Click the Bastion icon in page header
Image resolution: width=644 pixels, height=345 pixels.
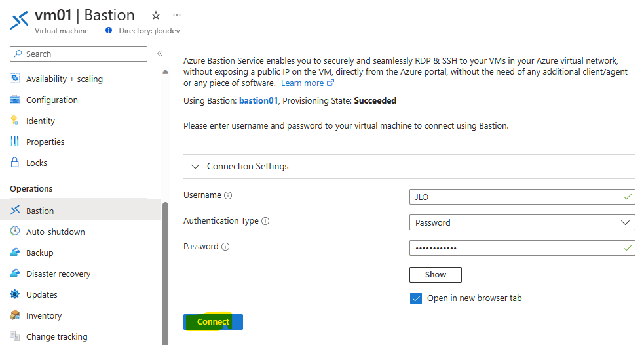click(19, 20)
